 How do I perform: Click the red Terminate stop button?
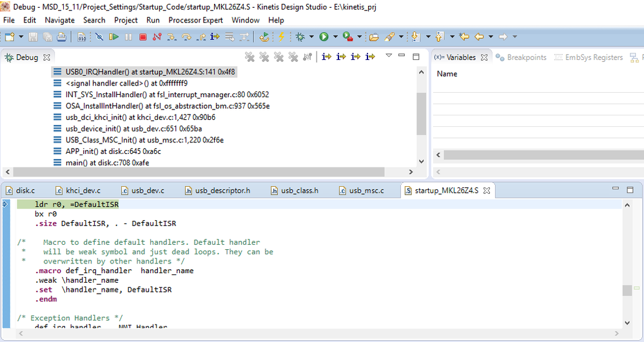(143, 37)
